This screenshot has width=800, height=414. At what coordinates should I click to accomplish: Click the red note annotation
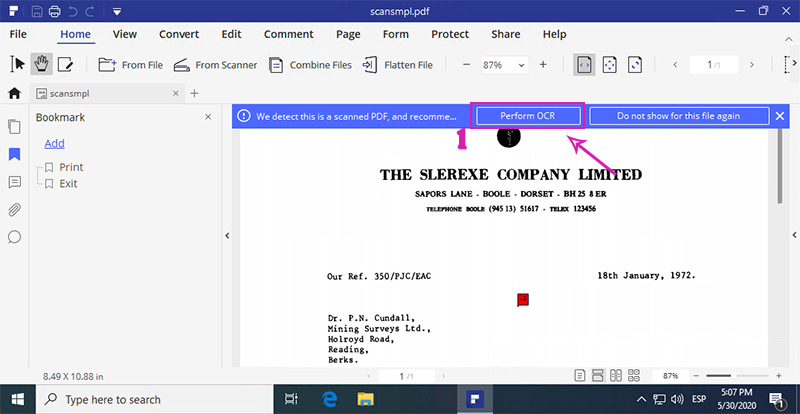point(523,300)
